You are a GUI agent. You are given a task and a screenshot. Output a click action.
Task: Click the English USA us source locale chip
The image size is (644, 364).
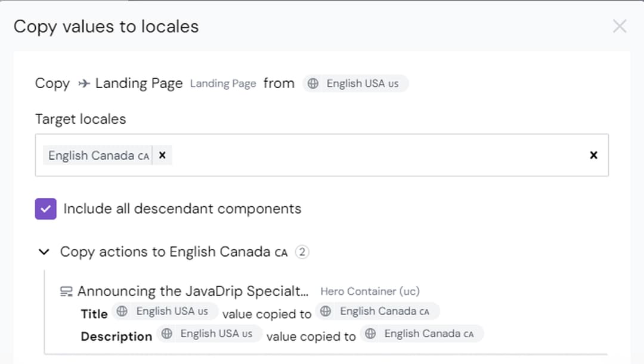tap(355, 83)
